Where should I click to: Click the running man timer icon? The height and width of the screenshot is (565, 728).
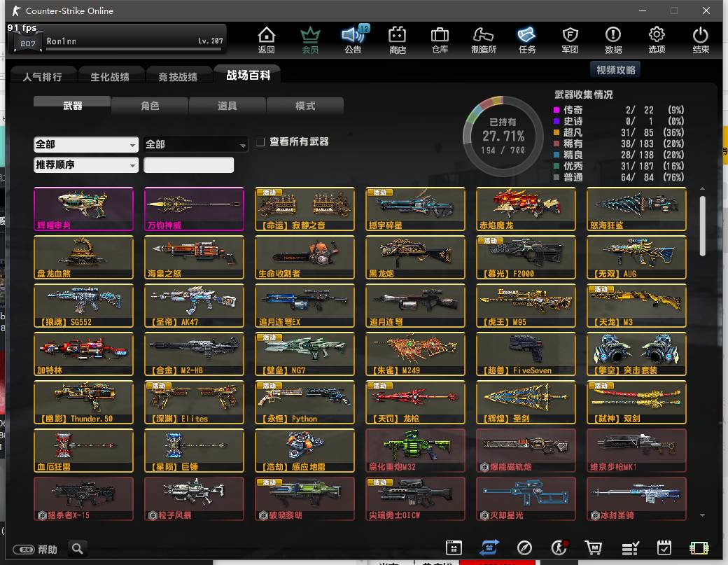point(559,547)
